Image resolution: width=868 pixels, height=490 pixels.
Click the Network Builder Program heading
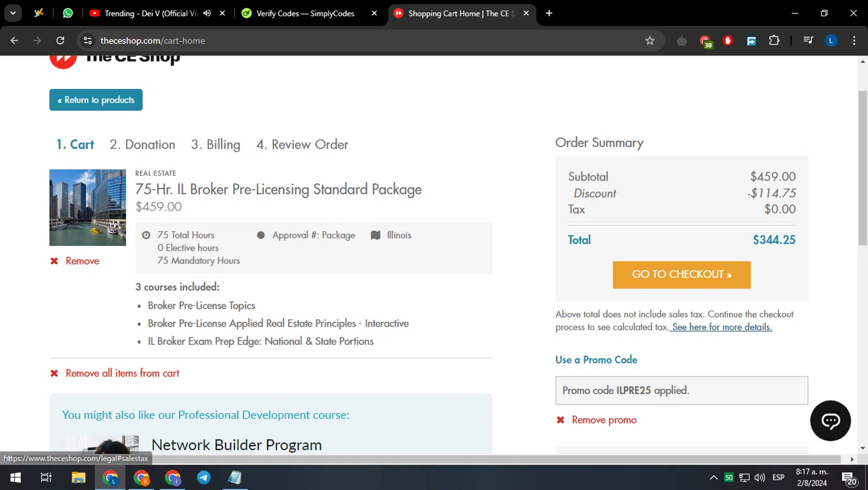(x=237, y=445)
